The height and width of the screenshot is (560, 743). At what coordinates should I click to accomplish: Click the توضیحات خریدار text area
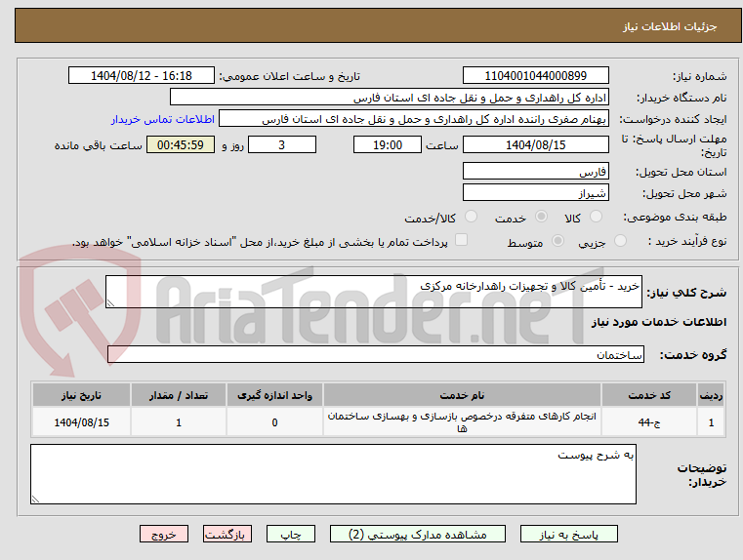pyautogui.click(x=333, y=474)
